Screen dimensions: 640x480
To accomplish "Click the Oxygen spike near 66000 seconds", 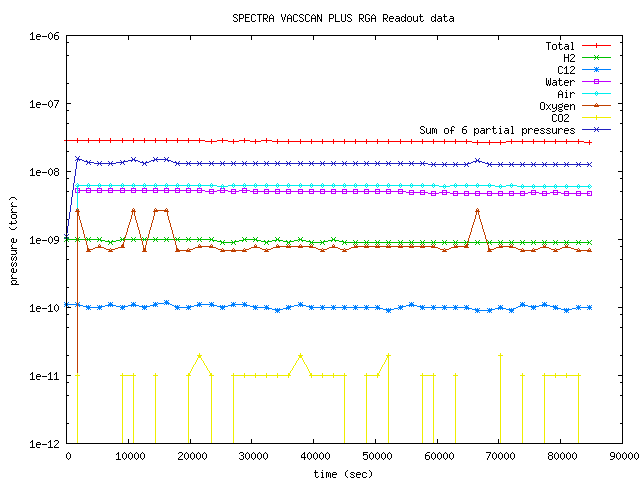I will pos(478,211).
